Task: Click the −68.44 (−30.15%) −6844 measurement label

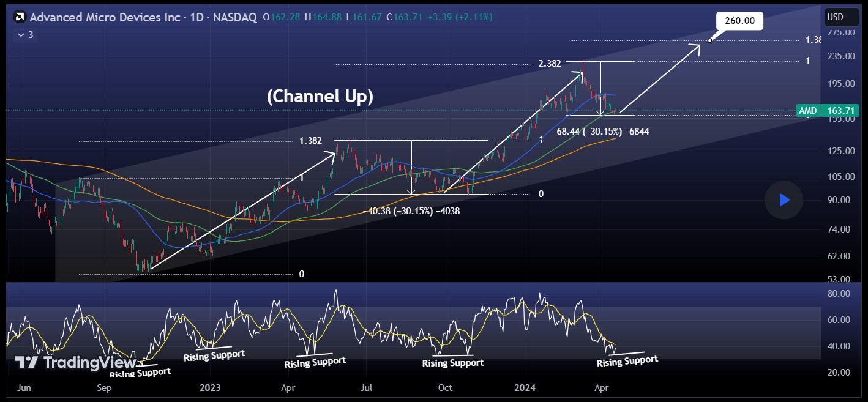Action: pyautogui.click(x=600, y=132)
